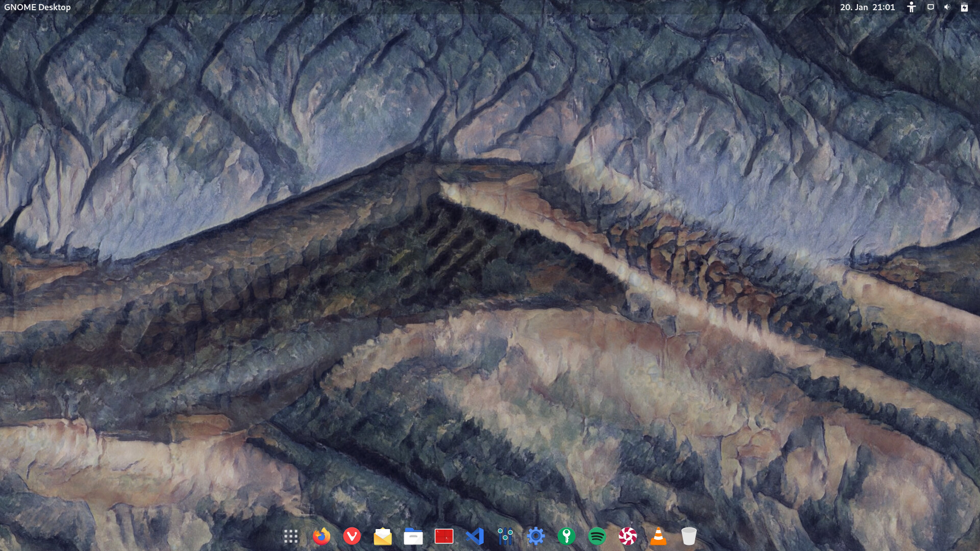Open the accessibility menu
The width and height of the screenshot is (980, 551).
(911, 7)
